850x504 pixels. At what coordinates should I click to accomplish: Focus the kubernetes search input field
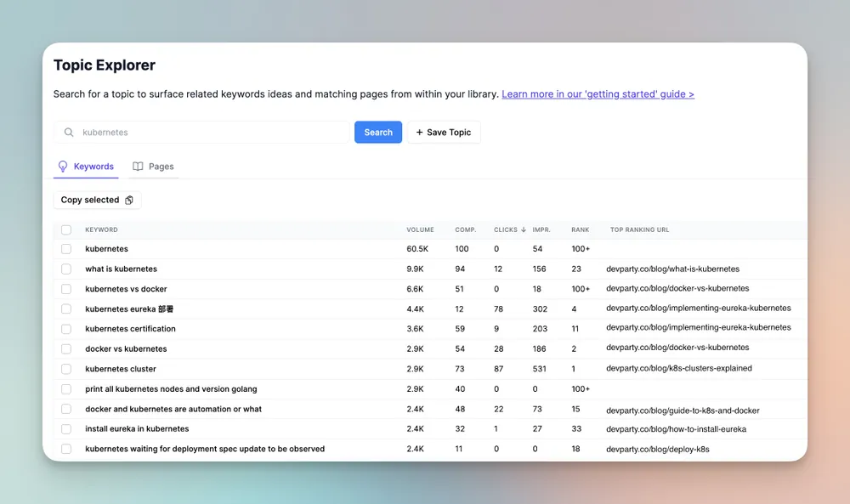(x=212, y=133)
